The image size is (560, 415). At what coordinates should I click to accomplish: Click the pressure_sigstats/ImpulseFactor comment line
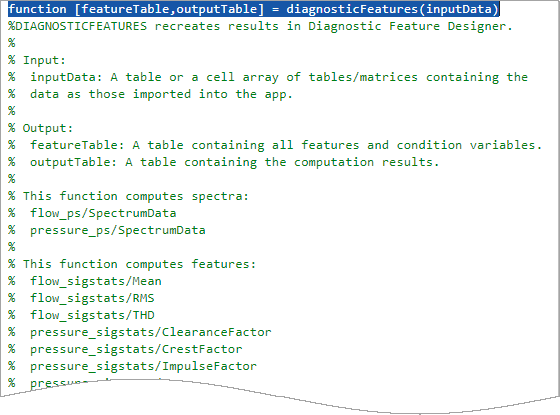[132, 366]
